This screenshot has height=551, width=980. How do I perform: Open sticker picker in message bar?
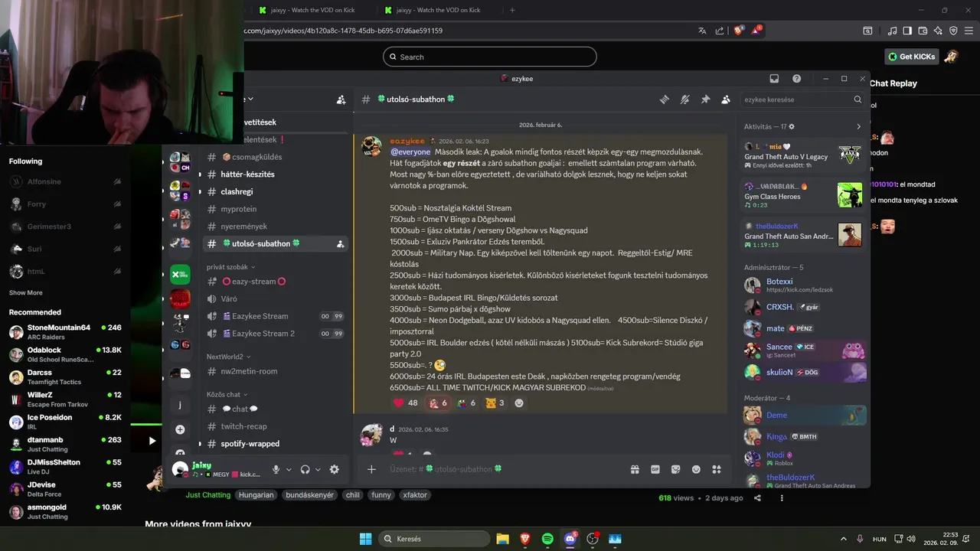coord(675,469)
